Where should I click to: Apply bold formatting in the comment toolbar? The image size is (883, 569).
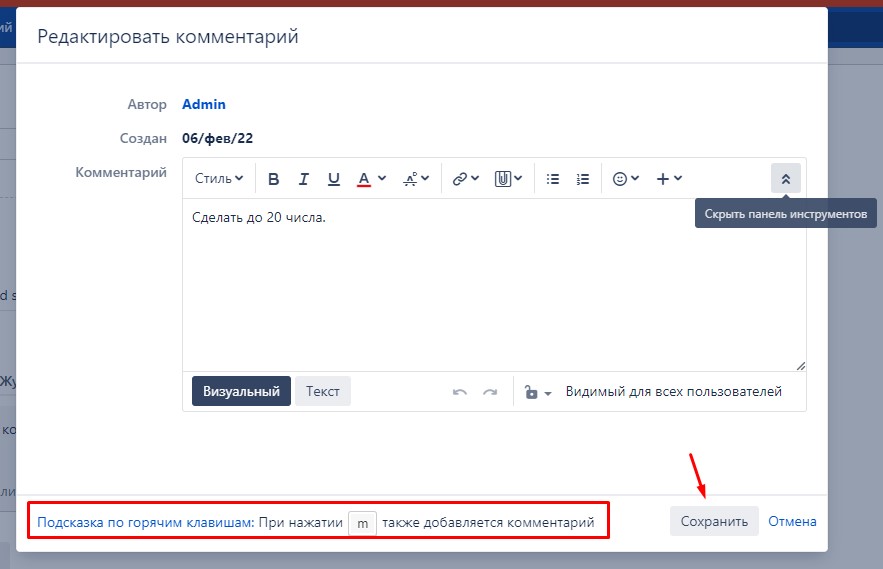[x=274, y=179]
